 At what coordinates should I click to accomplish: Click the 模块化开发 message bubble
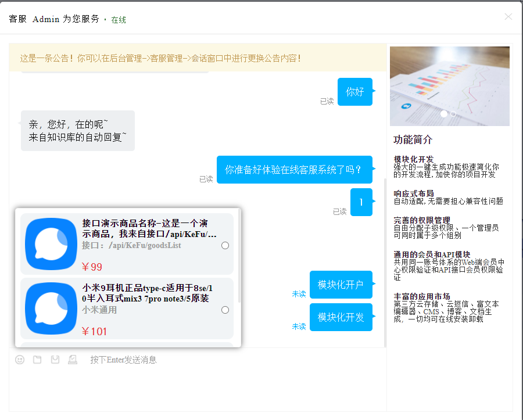click(x=341, y=317)
